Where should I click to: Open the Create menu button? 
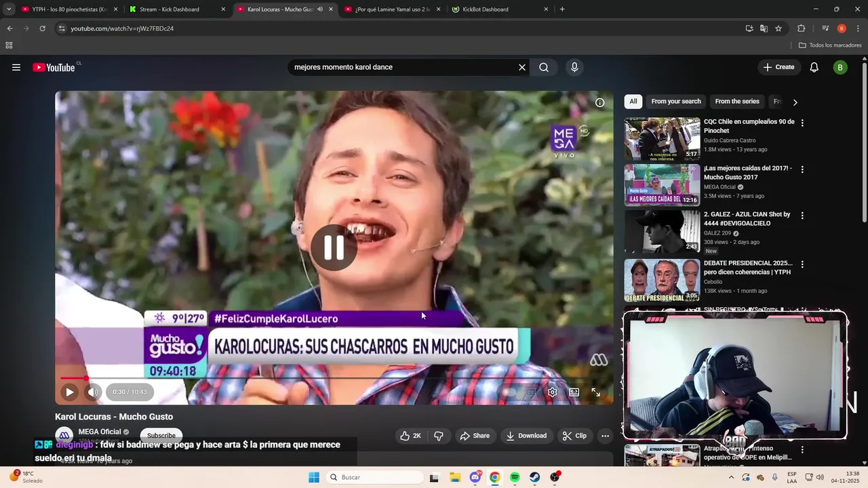778,67
